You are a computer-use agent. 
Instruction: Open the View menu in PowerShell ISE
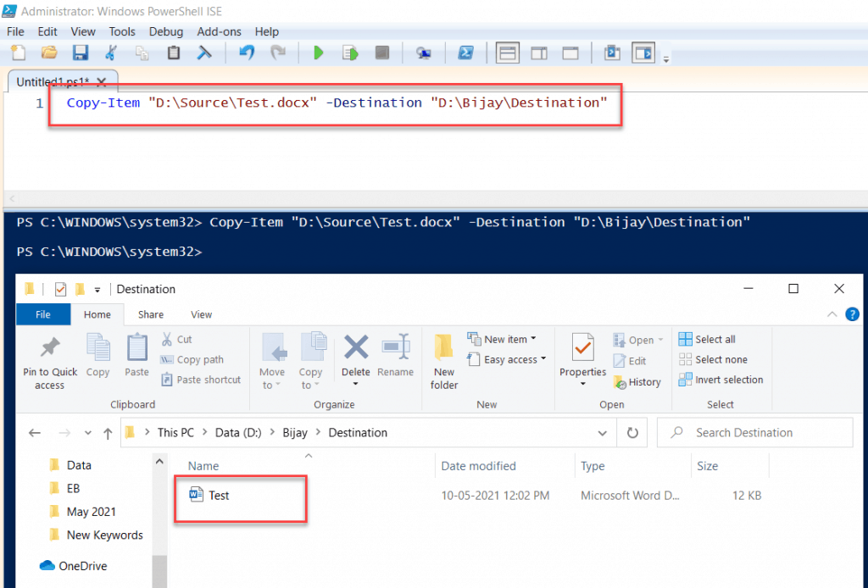[x=83, y=31]
